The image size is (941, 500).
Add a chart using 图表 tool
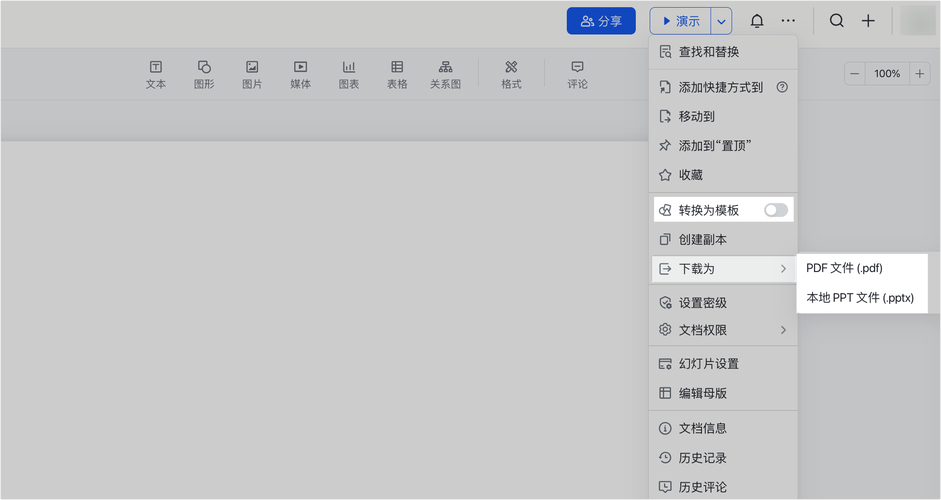coord(349,74)
